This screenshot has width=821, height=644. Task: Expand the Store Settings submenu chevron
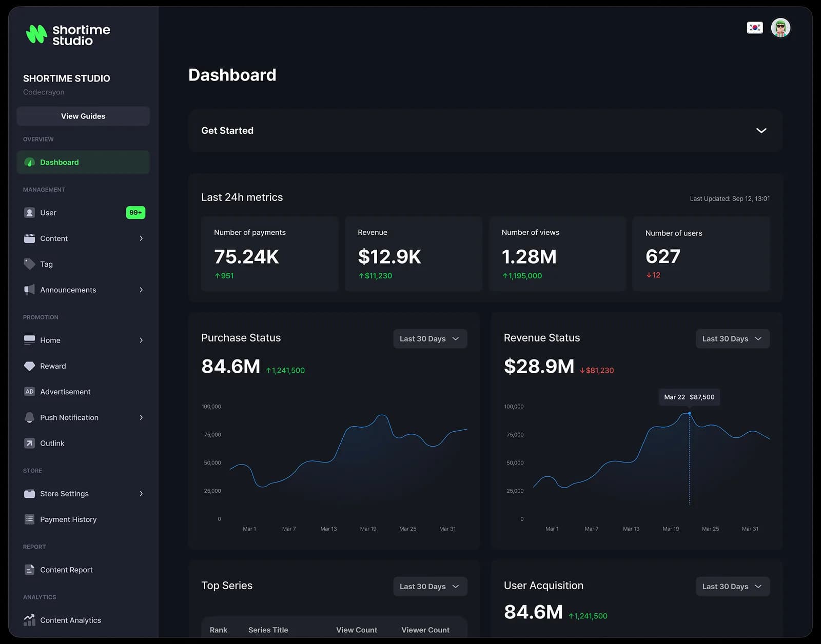pos(141,494)
